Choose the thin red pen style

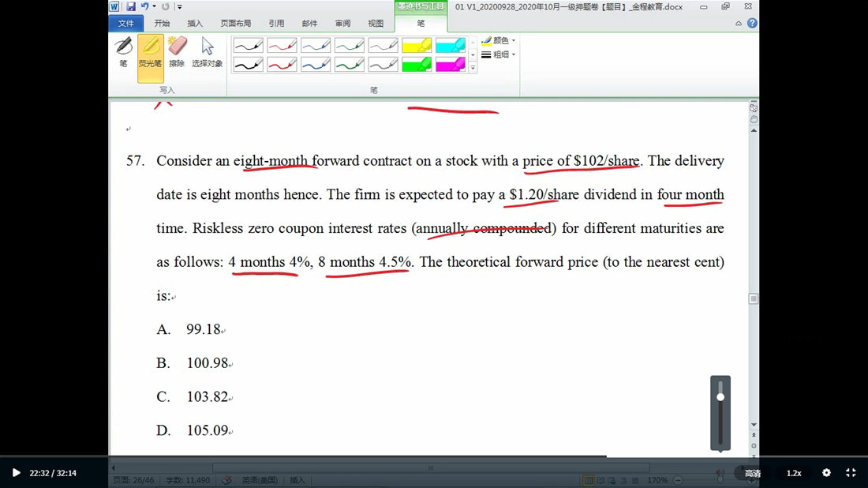click(x=282, y=46)
